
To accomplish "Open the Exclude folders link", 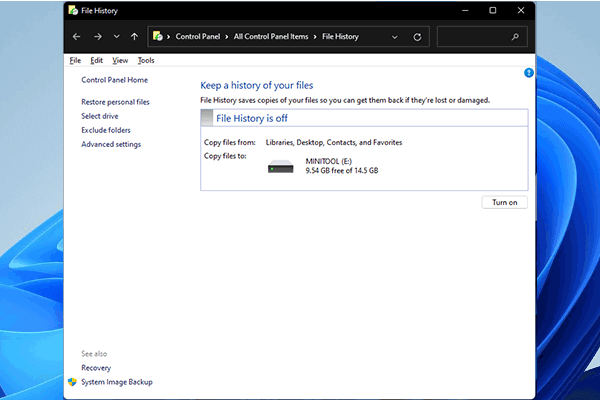I will tap(106, 130).
